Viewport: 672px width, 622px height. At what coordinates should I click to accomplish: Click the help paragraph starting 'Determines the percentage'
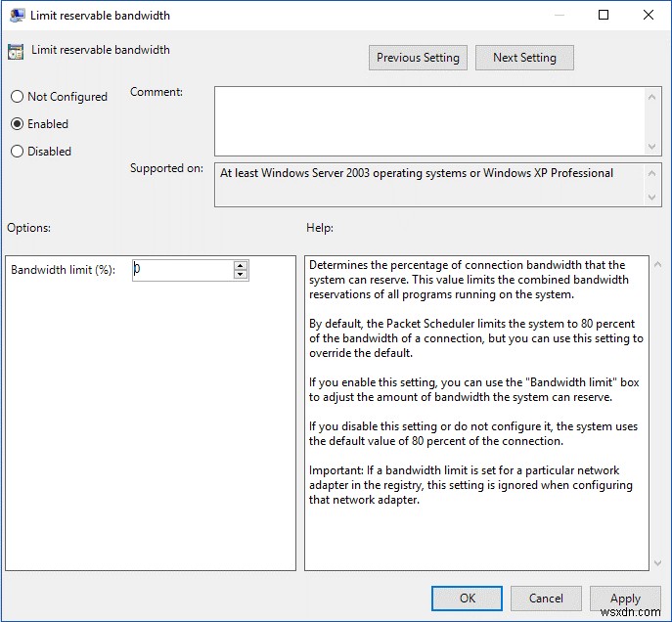pyautogui.click(x=469, y=280)
